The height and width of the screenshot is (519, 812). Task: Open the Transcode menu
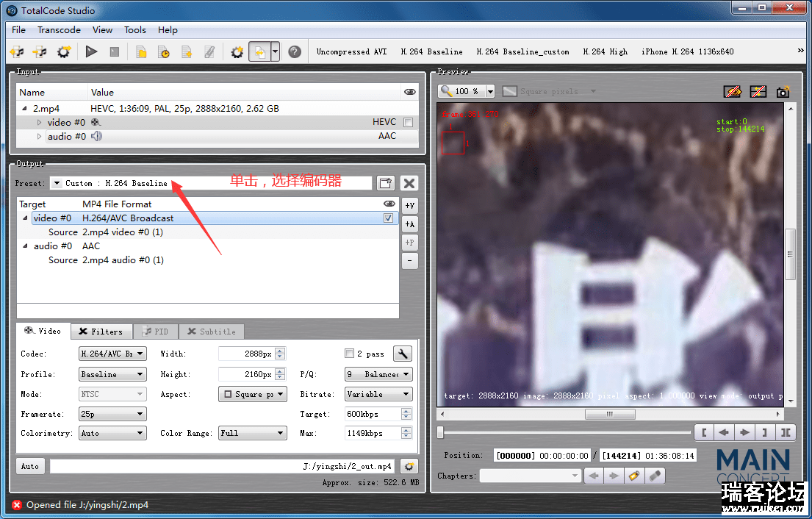[59, 30]
